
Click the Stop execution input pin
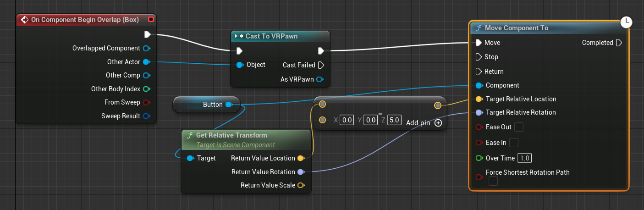point(479,57)
